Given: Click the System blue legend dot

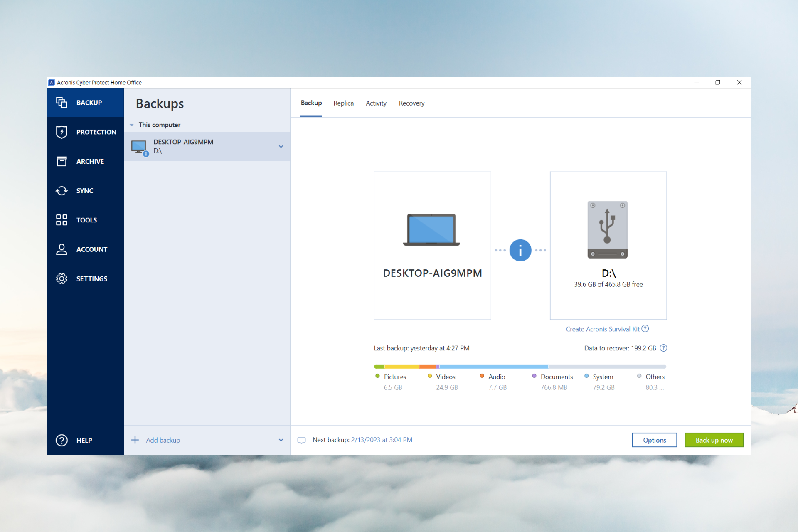Looking at the screenshot, I should (586, 376).
